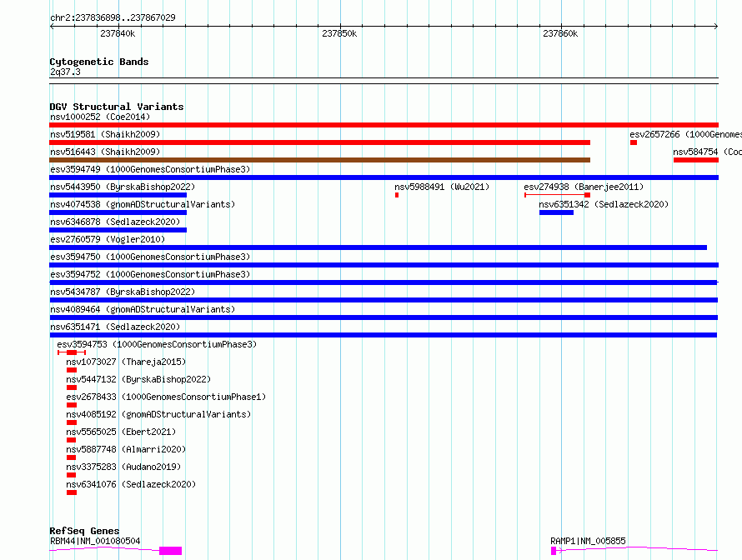
Task: Click the magenta RBM44 exon block
Action: pos(170,551)
